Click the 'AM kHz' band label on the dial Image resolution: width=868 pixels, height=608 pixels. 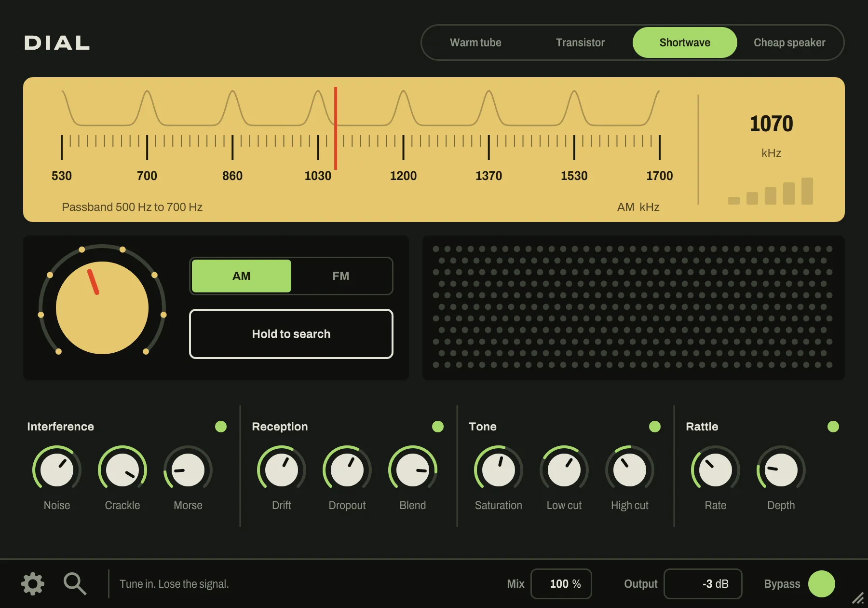click(638, 207)
